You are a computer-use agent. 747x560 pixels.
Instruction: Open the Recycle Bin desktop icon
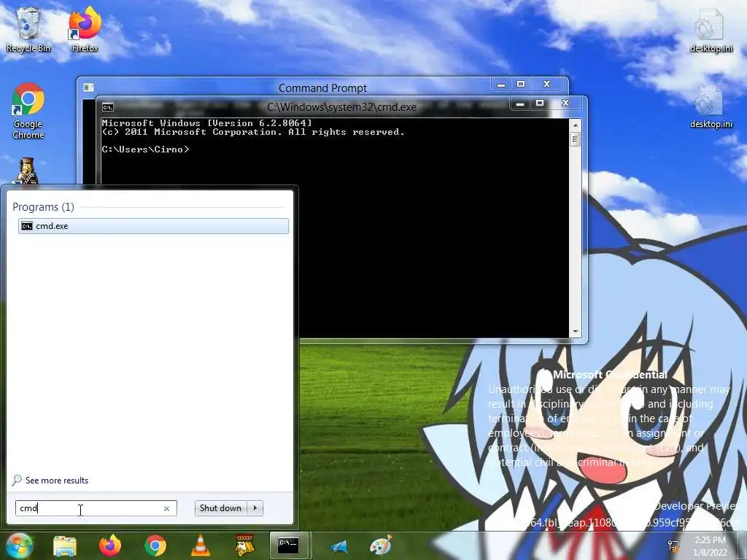28,29
